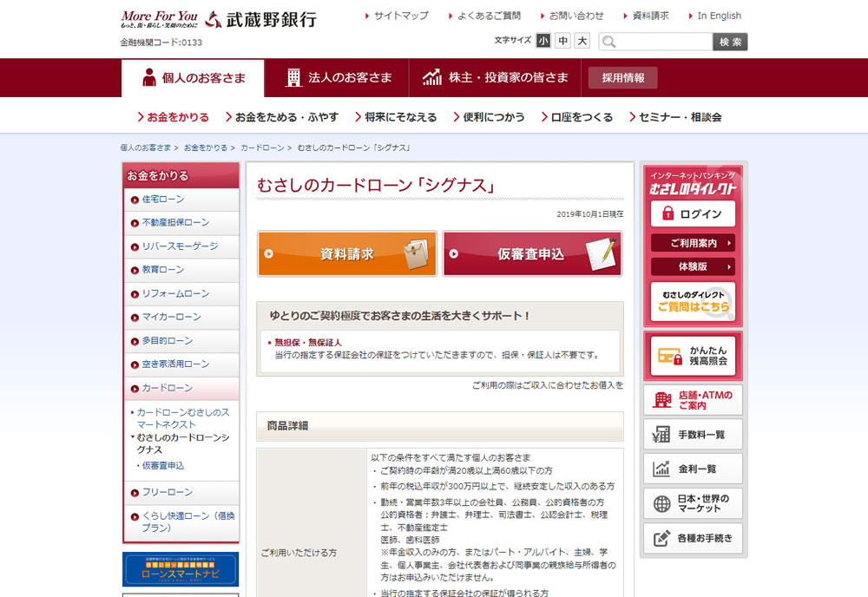The width and height of the screenshot is (868, 597).
Task: Click the site search input field
Action: click(x=656, y=42)
